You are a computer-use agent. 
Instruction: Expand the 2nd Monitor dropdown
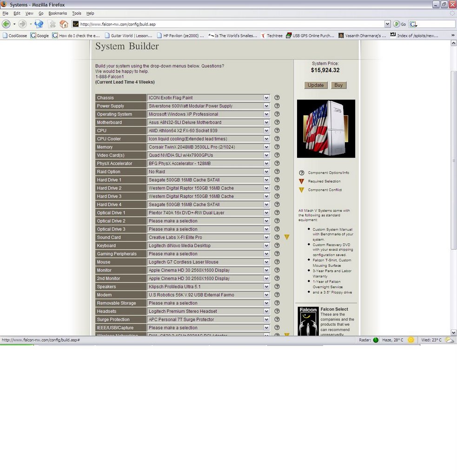click(208, 278)
